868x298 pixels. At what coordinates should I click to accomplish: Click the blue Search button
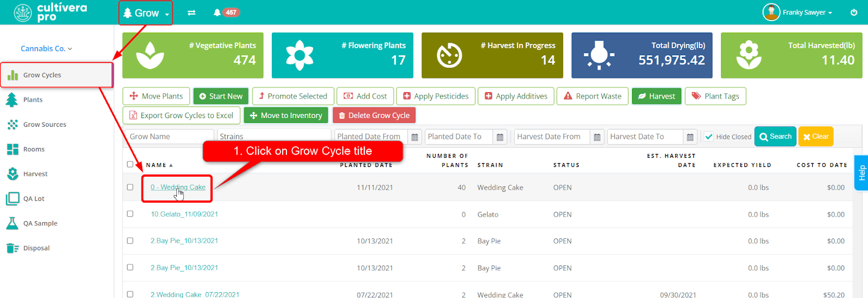(x=776, y=137)
